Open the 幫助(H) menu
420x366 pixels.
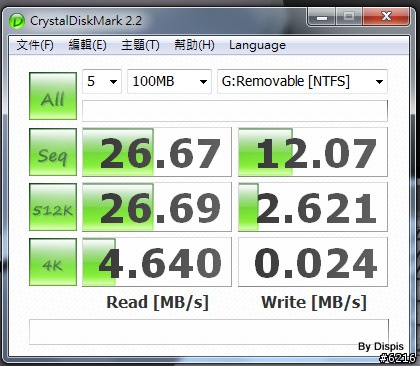pos(194,45)
